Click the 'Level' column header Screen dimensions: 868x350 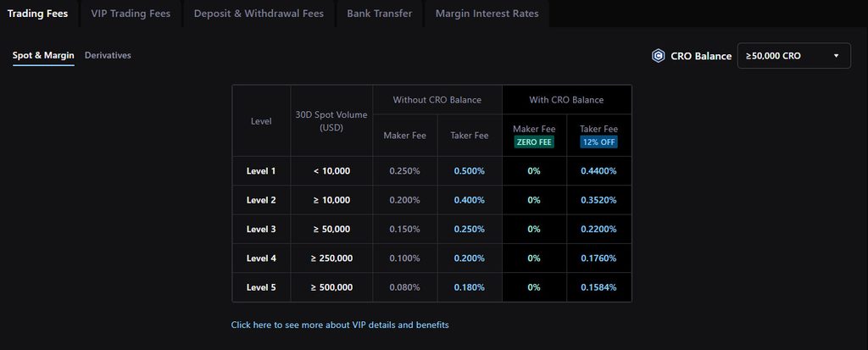(x=261, y=120)
